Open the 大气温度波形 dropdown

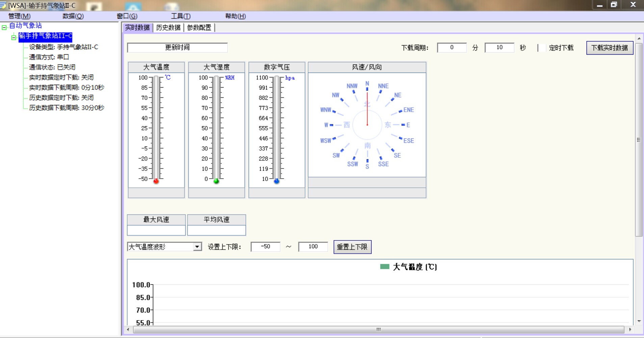(198, 247)
